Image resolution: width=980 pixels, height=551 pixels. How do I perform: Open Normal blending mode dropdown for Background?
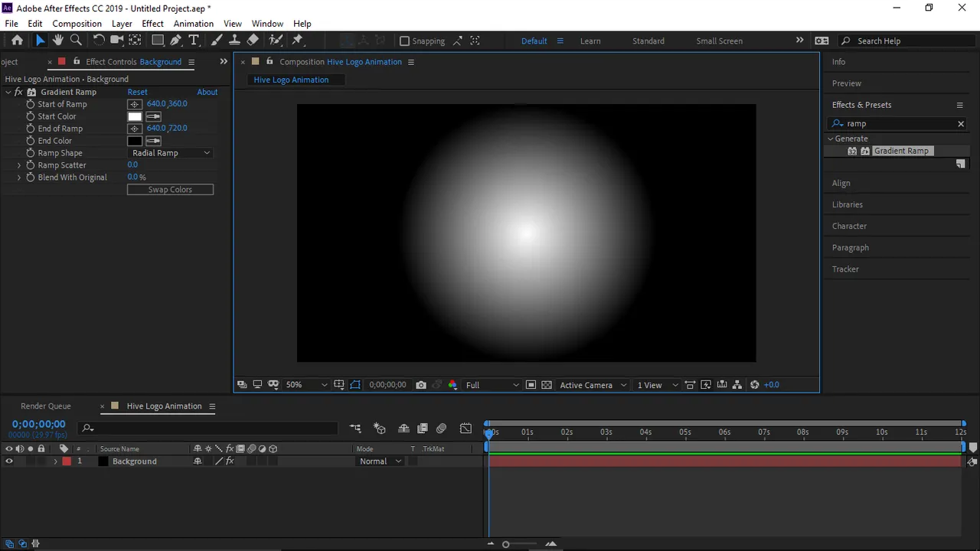[381, 461]
